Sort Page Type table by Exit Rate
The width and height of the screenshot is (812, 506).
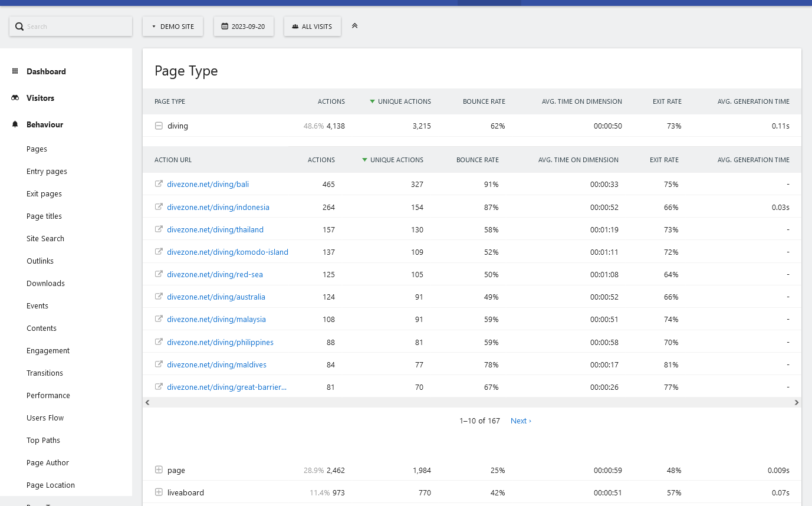667,101
